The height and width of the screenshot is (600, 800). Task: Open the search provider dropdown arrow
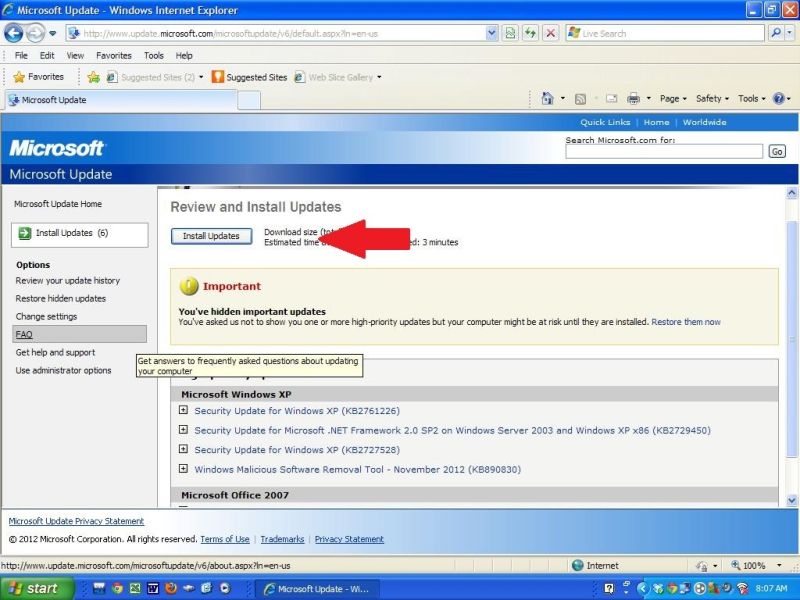789,34
